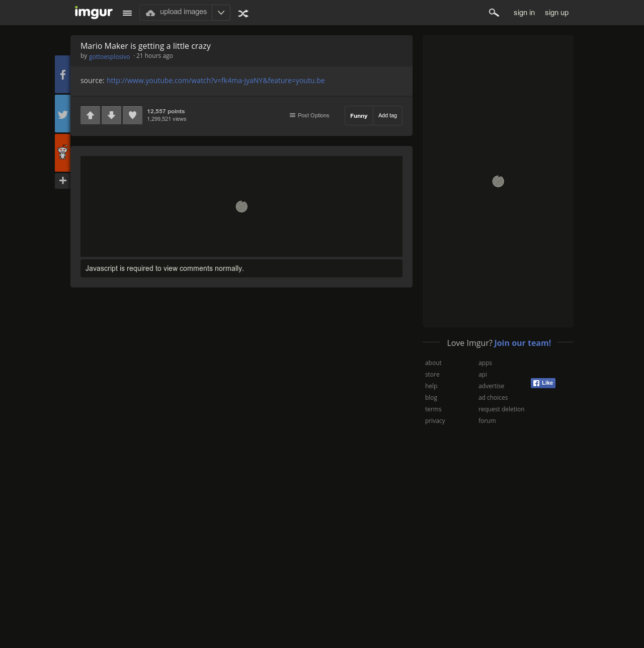Click the 1,299,521 views text
This screenshot has width=644, height=648.
pyautogui.click(x=167, y=119)
